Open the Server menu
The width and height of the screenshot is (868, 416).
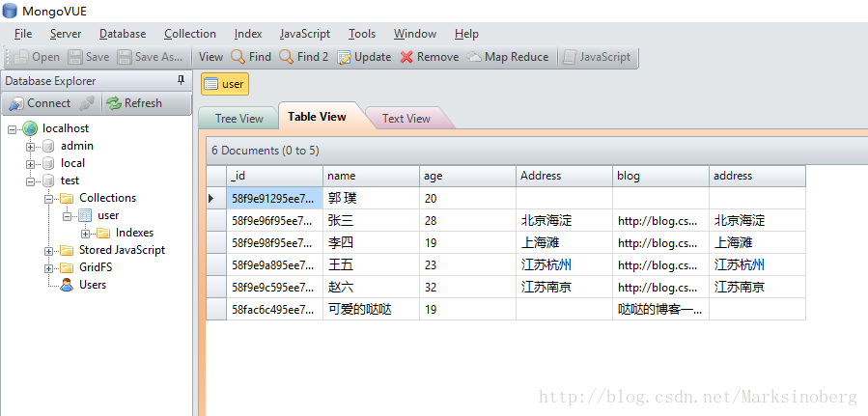click(x=66, y=34)
